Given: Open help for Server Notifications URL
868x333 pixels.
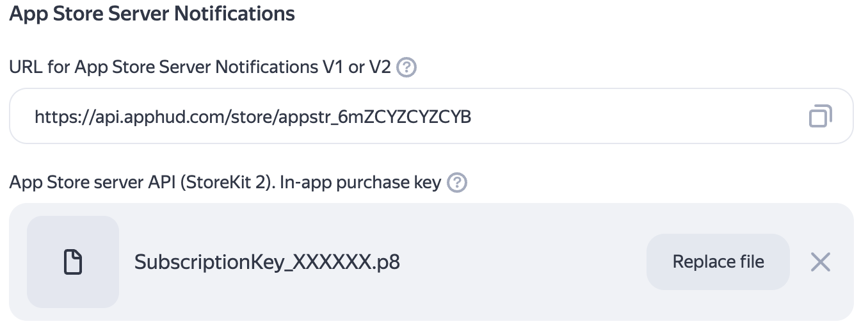Looking at the screenshot, I should [x=406, y=67].
